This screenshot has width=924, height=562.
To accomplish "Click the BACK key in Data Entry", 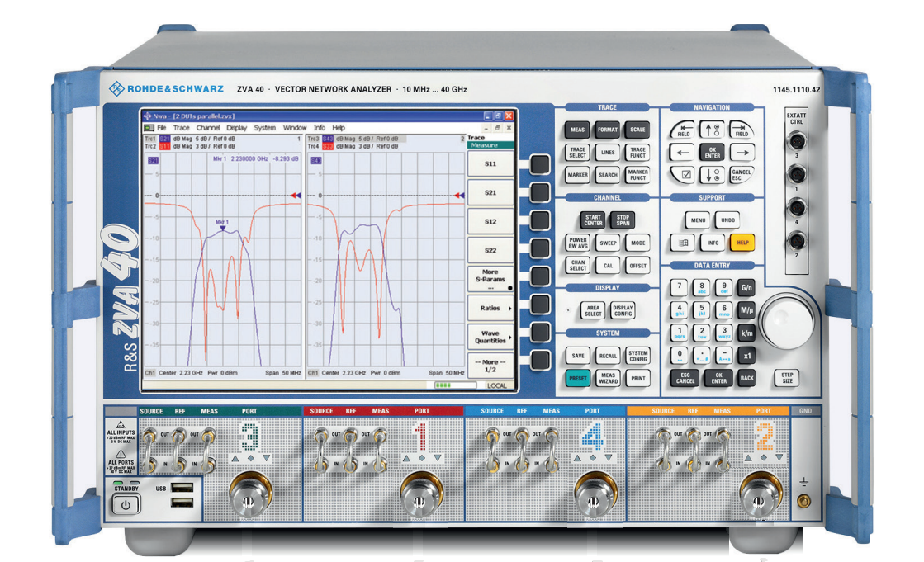I will (x=746, y=378).
